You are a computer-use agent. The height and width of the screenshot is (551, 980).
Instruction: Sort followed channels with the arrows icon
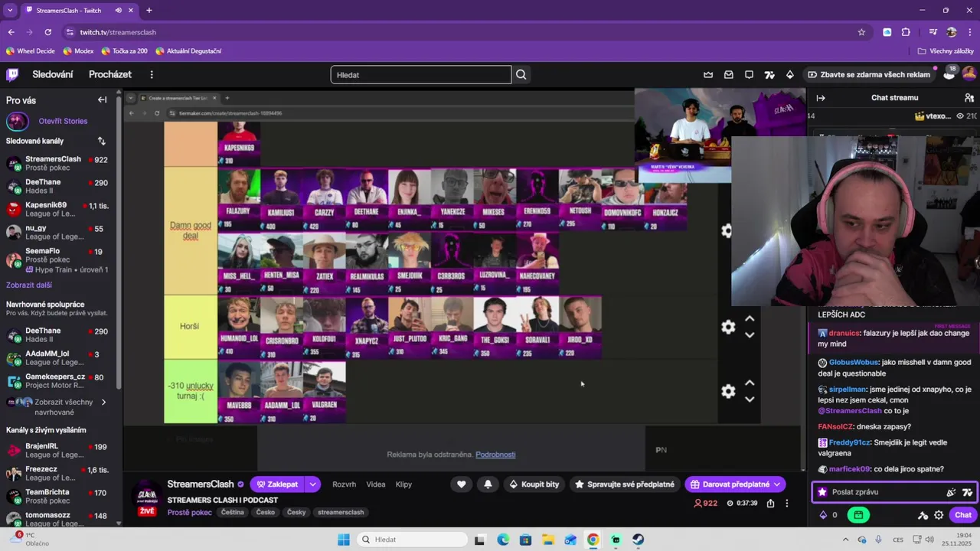point(102,141)
